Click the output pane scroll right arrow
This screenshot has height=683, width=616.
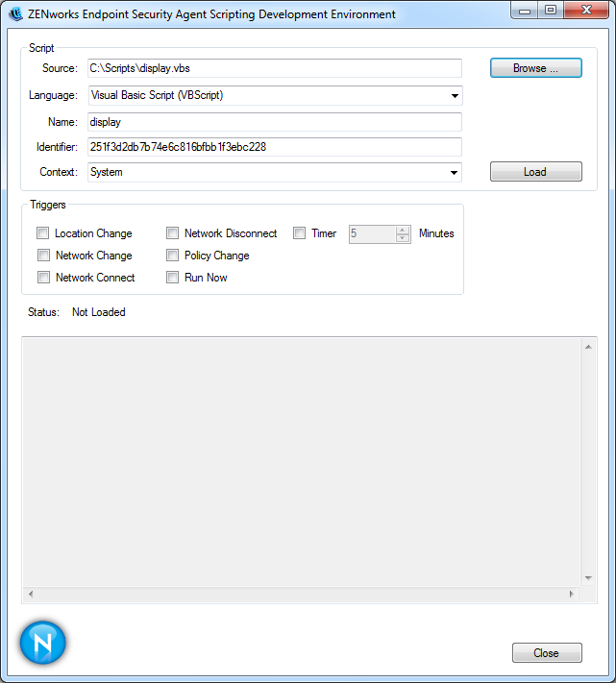(x=572, y=594)
